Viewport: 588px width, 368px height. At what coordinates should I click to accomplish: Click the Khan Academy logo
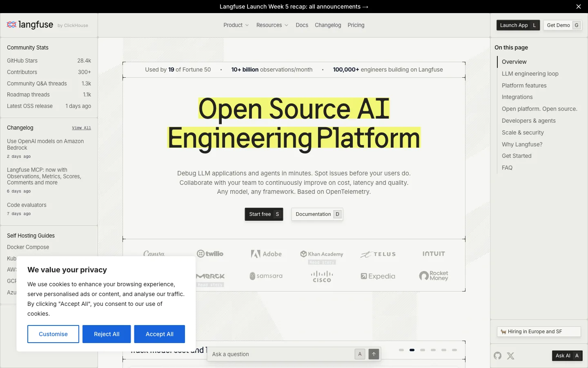(322, 254)
